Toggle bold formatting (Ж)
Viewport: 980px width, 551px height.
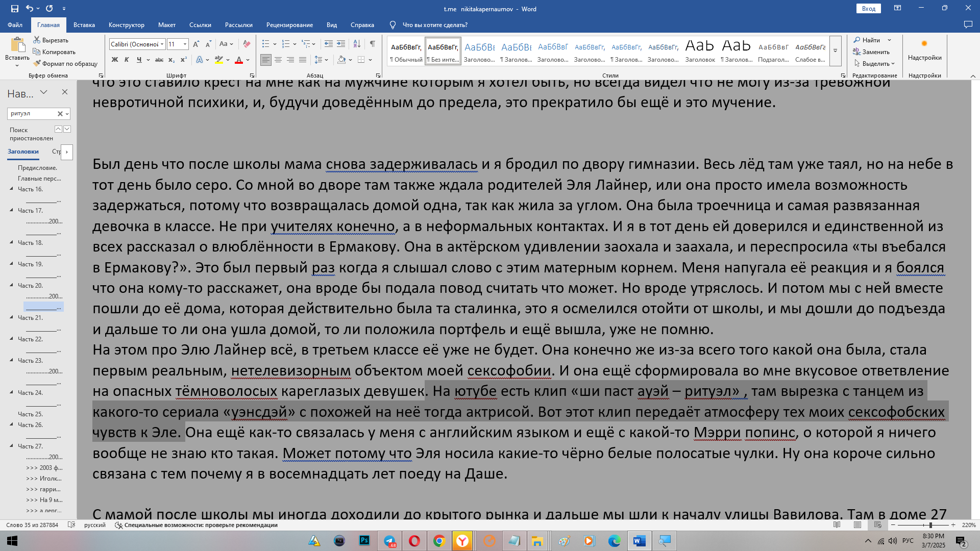point(115,60)
